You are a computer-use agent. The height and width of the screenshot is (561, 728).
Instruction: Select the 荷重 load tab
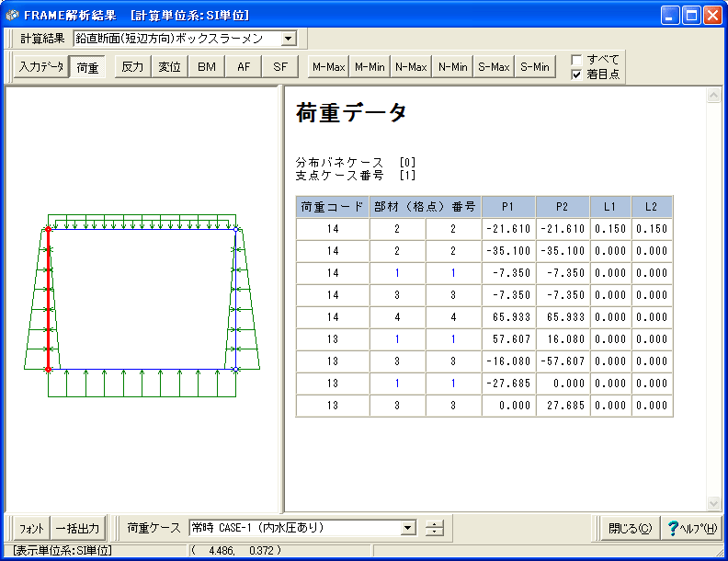click(x=87, y=67)
